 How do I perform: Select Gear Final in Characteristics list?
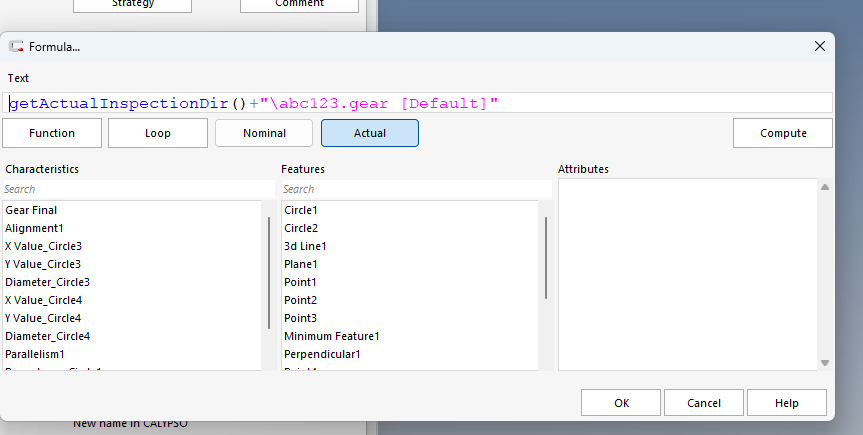31,210
